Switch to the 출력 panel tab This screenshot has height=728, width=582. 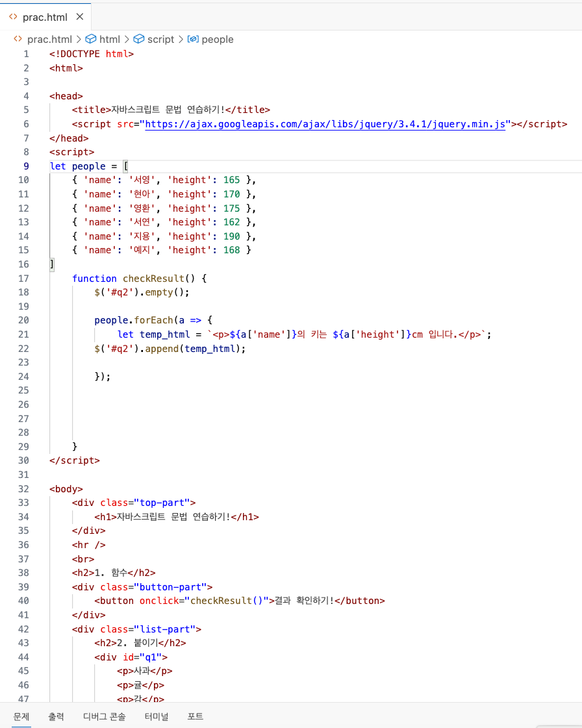click(x=57, y=716)
